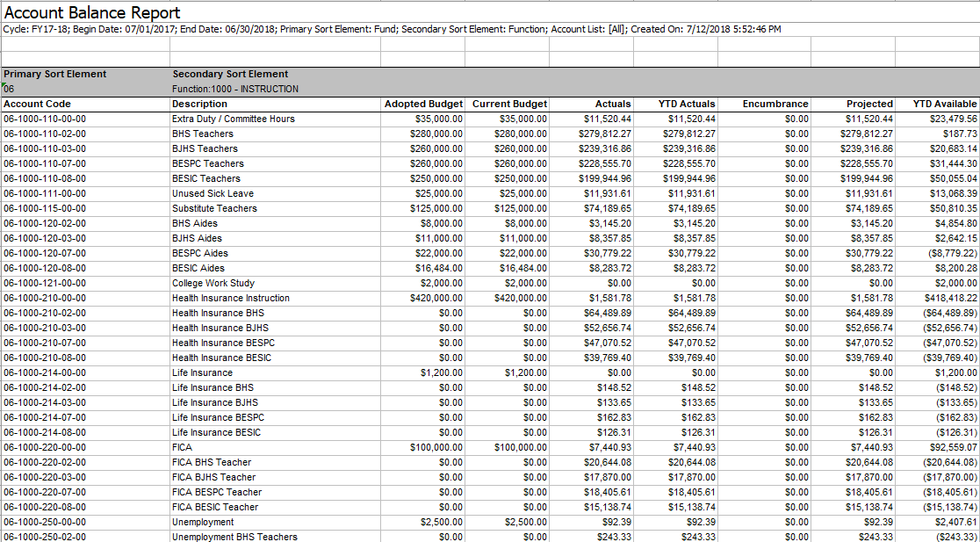
Task: Select YTD Available $187.73 for BHS Teachers
Action: tap(960, 134)
